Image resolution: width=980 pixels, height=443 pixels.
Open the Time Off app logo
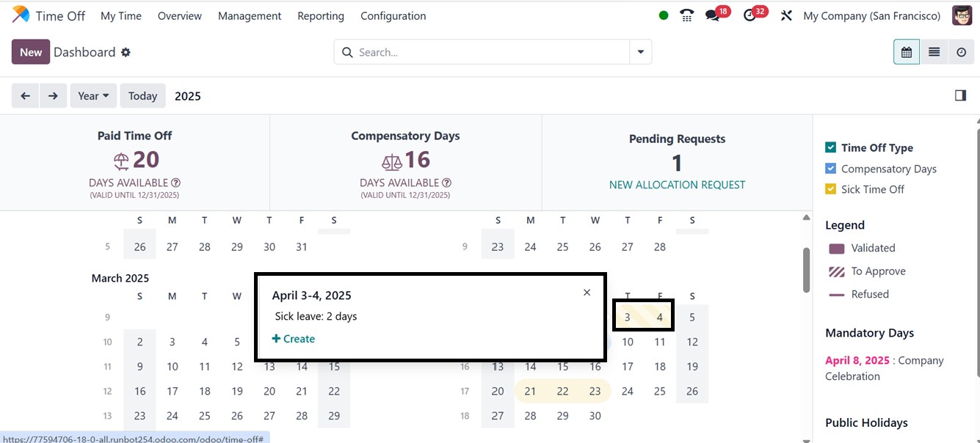(21, 15)
